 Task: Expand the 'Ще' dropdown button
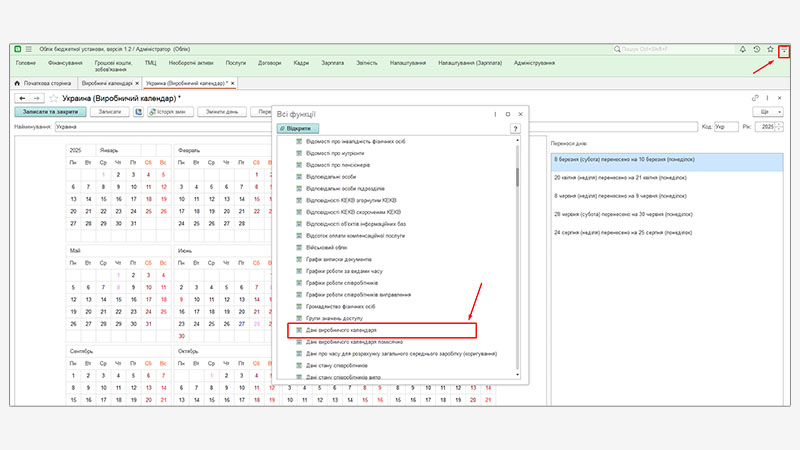point(772,112)
